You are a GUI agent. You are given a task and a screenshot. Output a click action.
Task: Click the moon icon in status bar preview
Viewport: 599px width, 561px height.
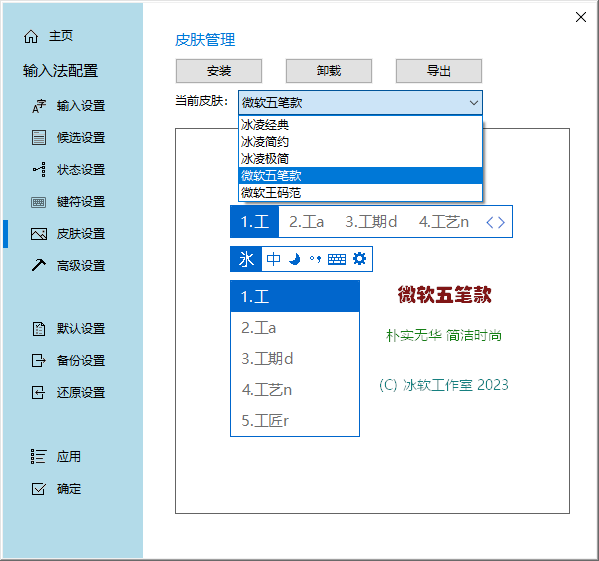point(295,259)
